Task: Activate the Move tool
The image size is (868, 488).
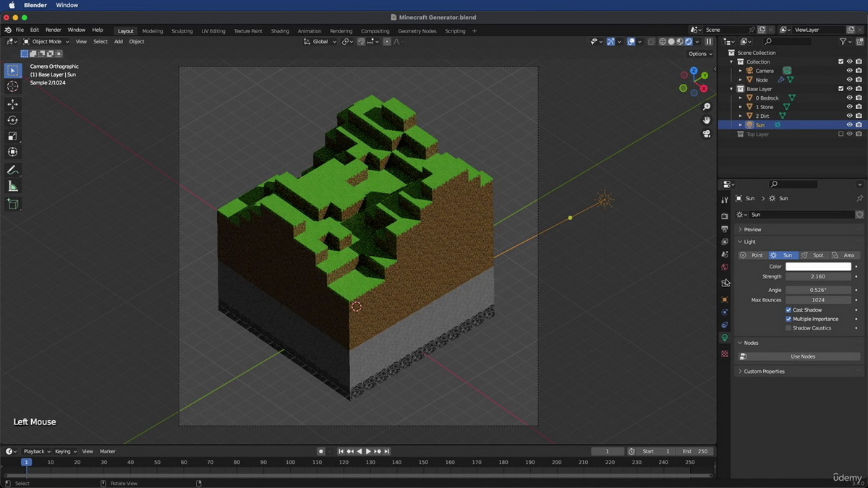Action: tap(12, 104)
